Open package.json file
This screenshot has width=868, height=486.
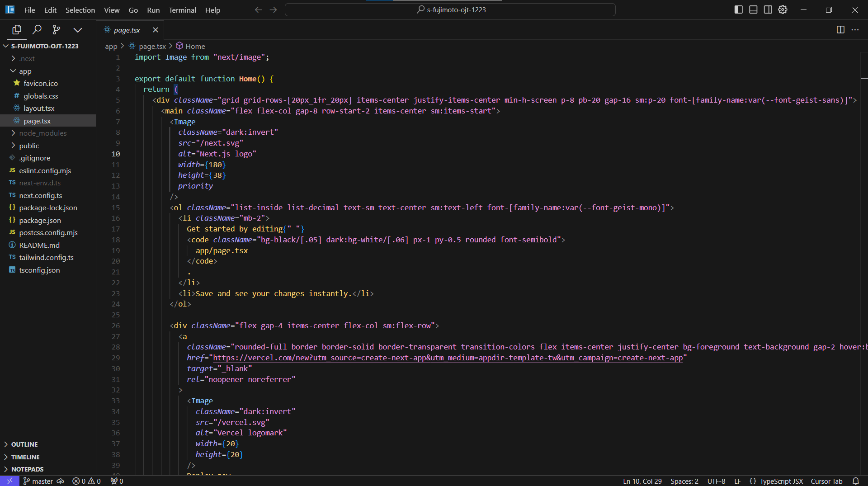(48, 221)
